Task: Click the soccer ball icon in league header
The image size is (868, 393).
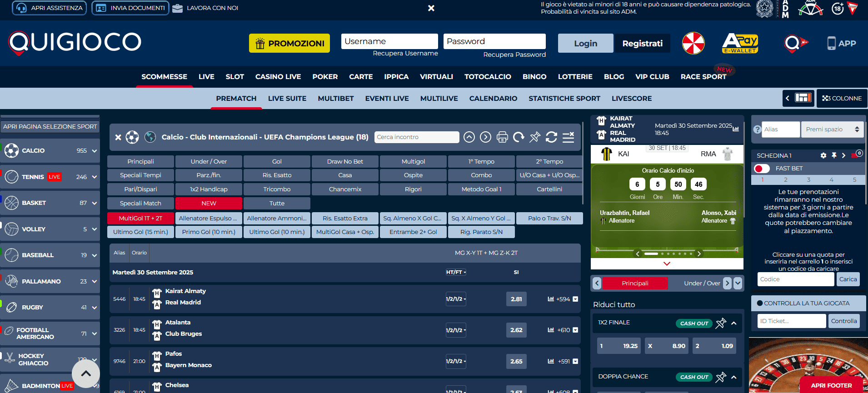Action: pos(132,137)
